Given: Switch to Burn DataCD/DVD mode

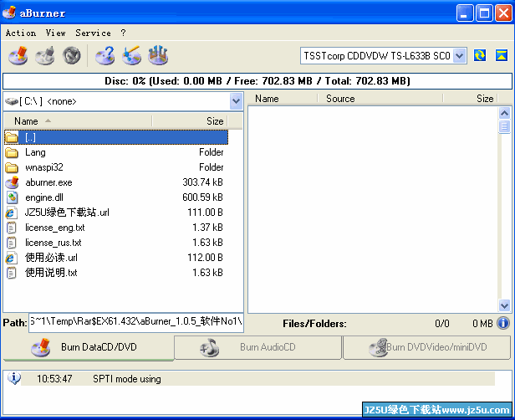Looking at the screenshot, I should pyautogui.click(x=88, y=347).
